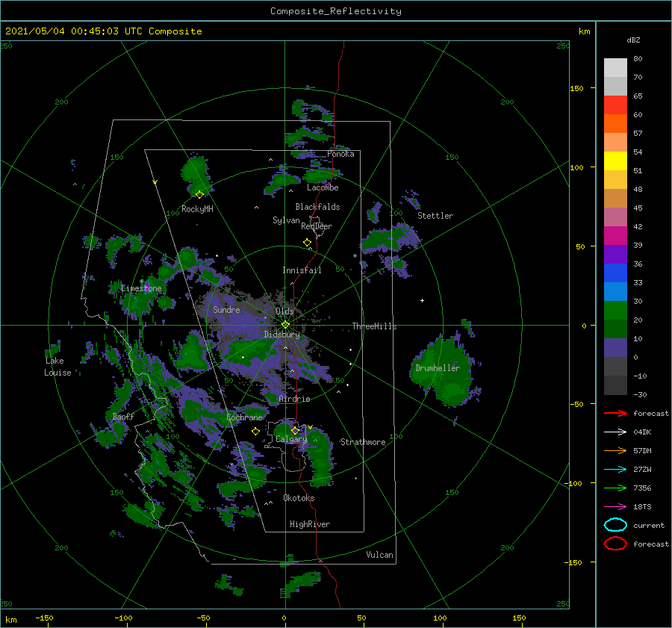Click the yellow diamond marker at RockyMH
Screen dimensions: 672x628
coord(199,195)
